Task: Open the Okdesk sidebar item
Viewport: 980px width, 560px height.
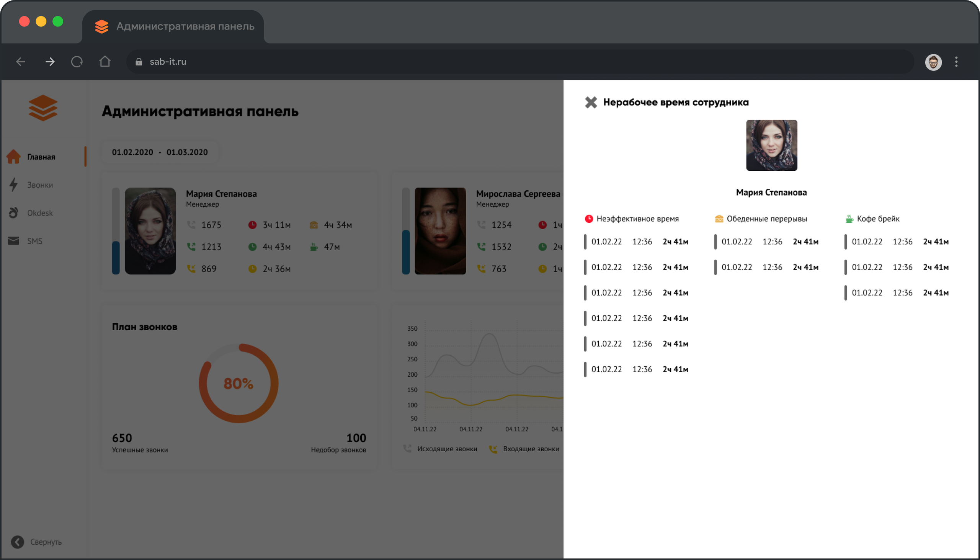Action: 39,213
